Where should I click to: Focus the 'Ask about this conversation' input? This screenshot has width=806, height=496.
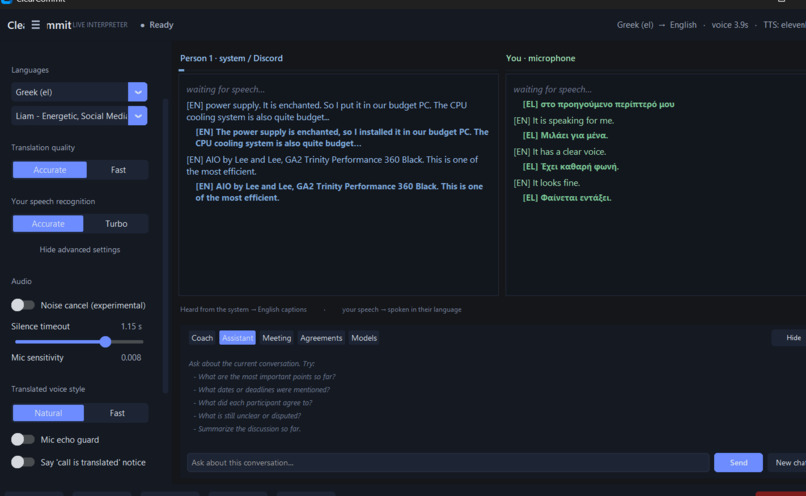click(x=448, y=463)
